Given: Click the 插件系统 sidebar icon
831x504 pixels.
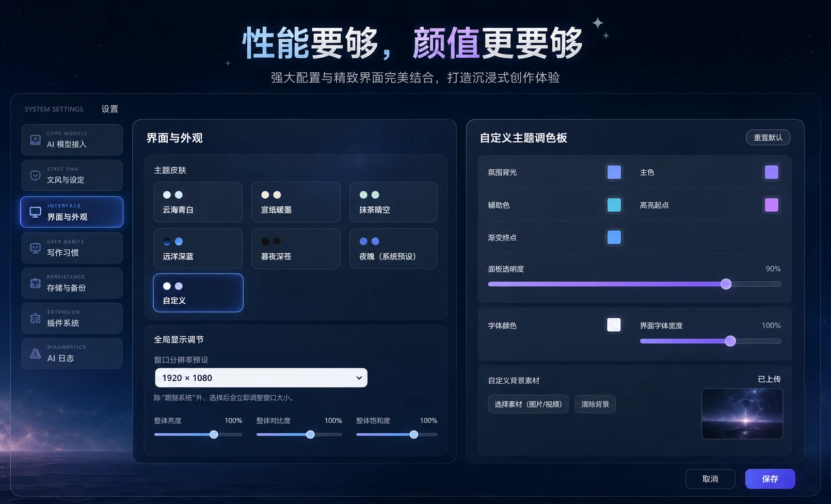Looking at the screenshot, I should [35, 318].
